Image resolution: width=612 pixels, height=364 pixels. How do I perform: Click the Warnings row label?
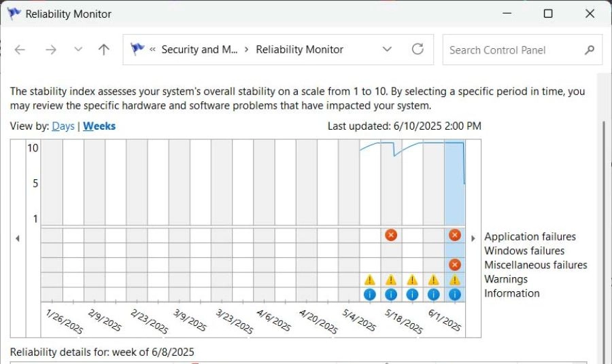[x=506, y=279]
